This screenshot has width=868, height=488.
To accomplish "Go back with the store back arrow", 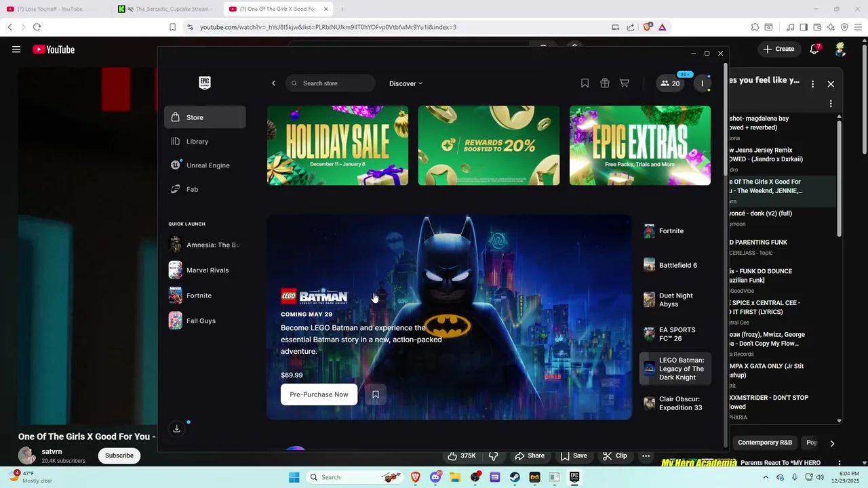I will click(273, 83).
